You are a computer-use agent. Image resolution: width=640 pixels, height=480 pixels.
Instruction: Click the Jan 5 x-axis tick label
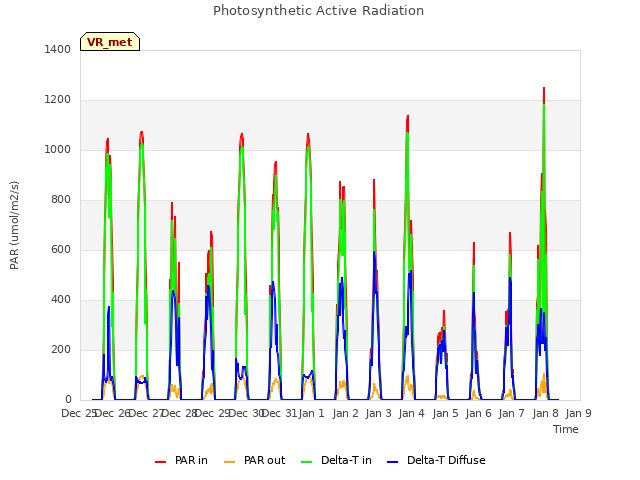(x=445, y=413)
